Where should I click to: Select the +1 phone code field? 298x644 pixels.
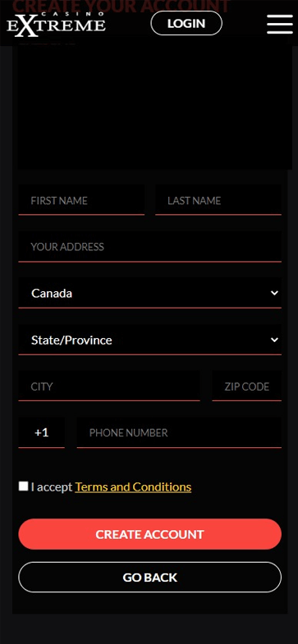(42, 432)
